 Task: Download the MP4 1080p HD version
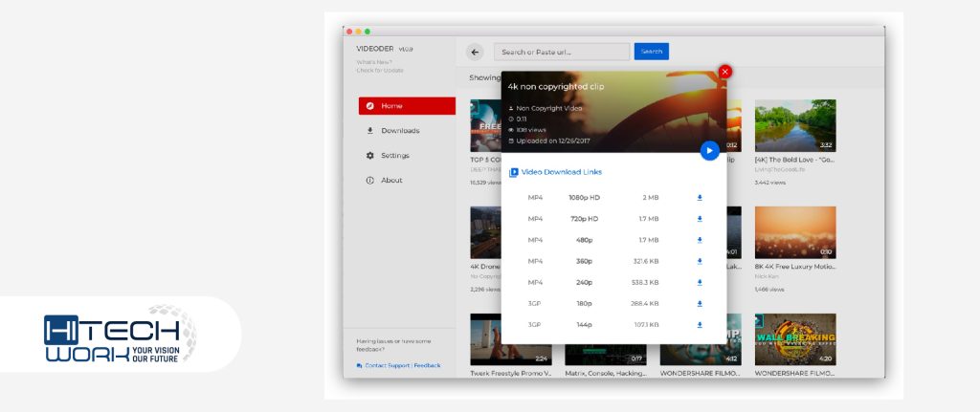pos(700,198)
